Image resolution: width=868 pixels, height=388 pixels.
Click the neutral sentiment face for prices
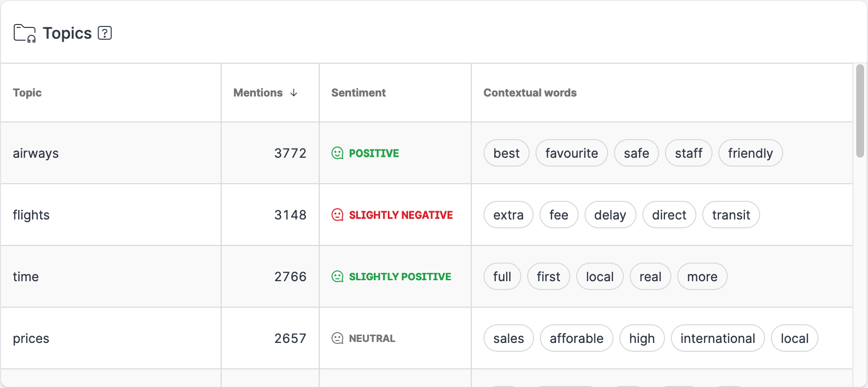tap(337, 338)
